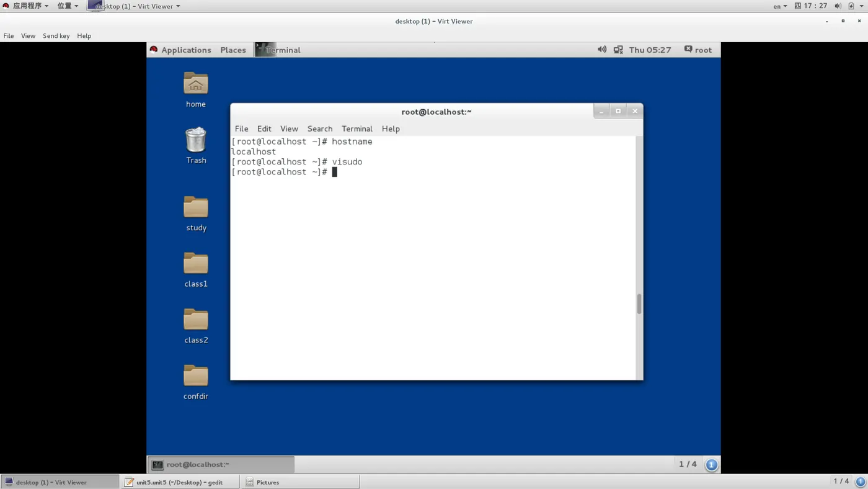Minimize the root@localhost terminal window
The height and width of the screenshot is (489, 868).
pyautogui.click(x=601, y=111)
